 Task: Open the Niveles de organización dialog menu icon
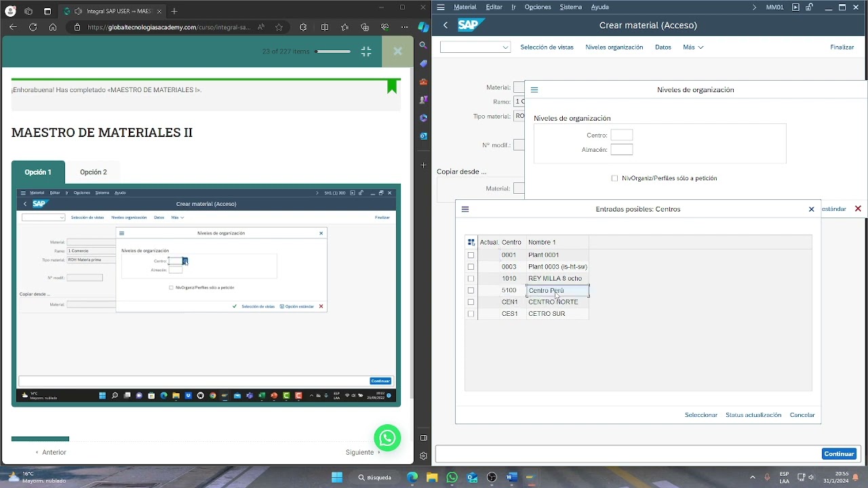(x=534, y=89)
